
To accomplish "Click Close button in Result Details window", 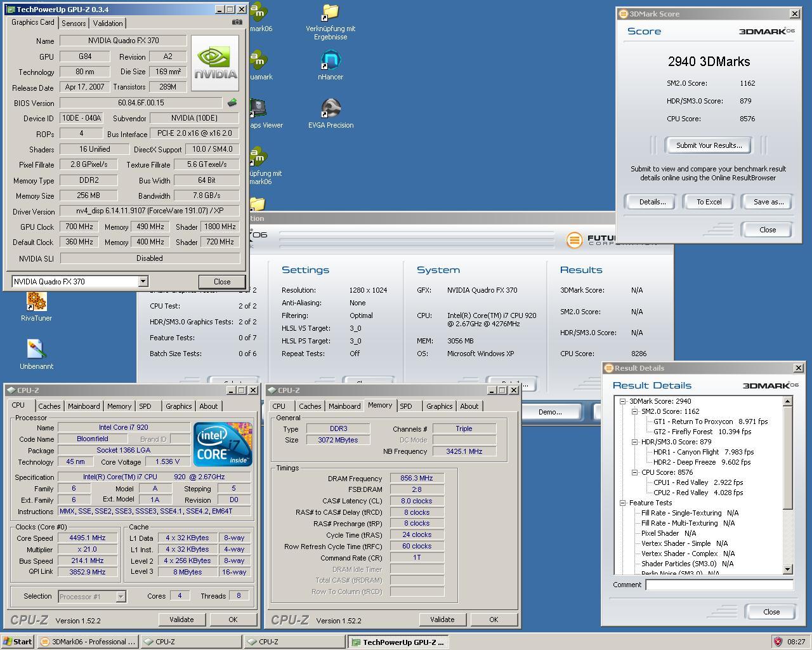I will point(771,612).
